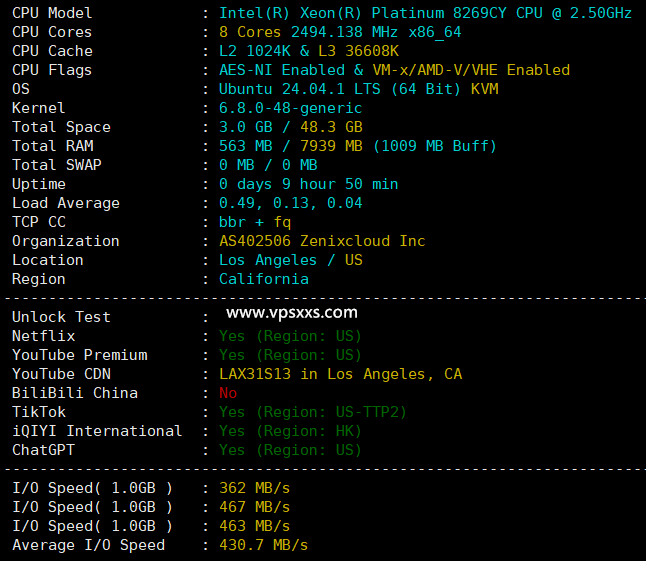Click the 'Unlock Test' heading label
Viewport: 646px width, 561px height.
click(x=61, y=317)
